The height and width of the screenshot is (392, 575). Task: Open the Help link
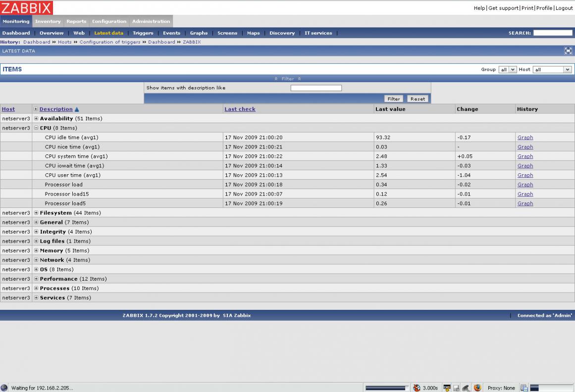tap(479, 8)
